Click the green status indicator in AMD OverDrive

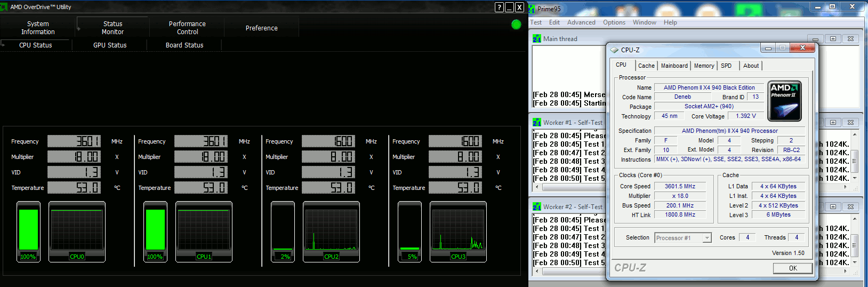tap(516, 24)
